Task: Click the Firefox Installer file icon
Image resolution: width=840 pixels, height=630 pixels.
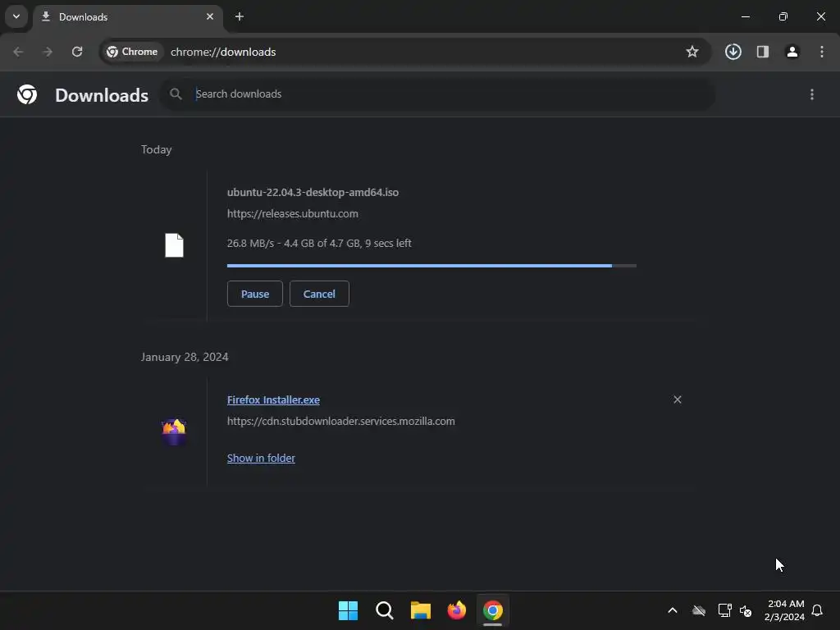Action: pyautogui.click(x=174, y=431)
